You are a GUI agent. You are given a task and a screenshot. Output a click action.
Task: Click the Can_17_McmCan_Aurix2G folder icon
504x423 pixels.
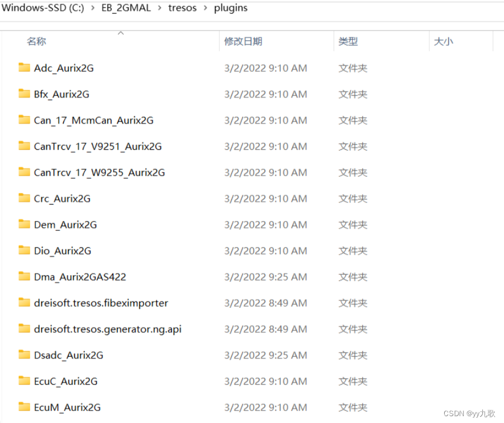(24, 120)
